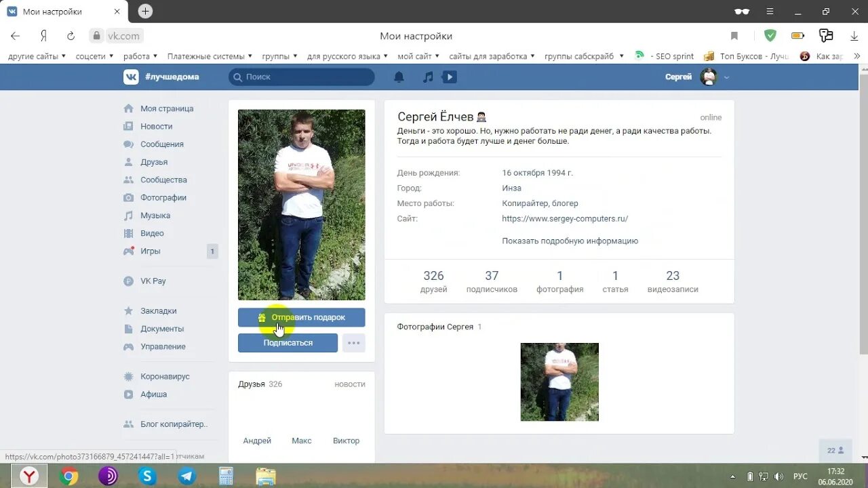Open Telegram from the taskbar

(x=187, y=476)
